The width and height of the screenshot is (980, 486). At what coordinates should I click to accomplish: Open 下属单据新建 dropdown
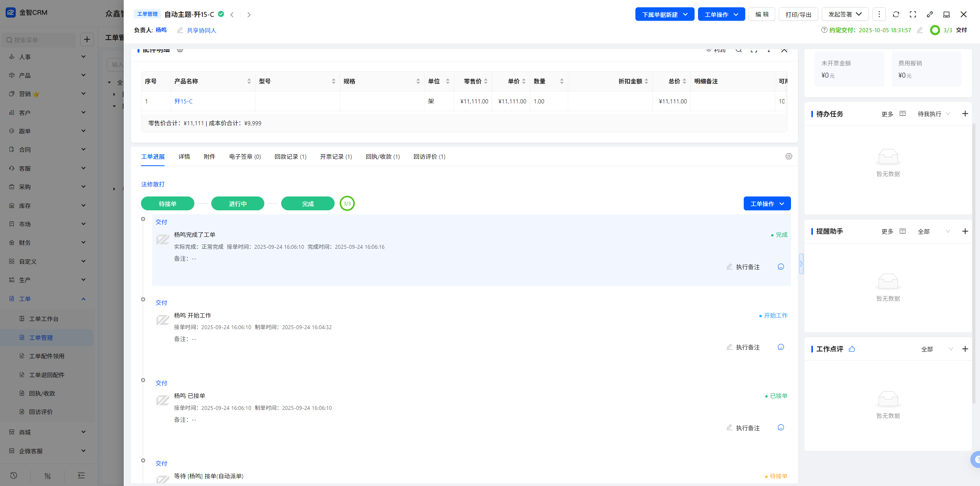(665, 14)
